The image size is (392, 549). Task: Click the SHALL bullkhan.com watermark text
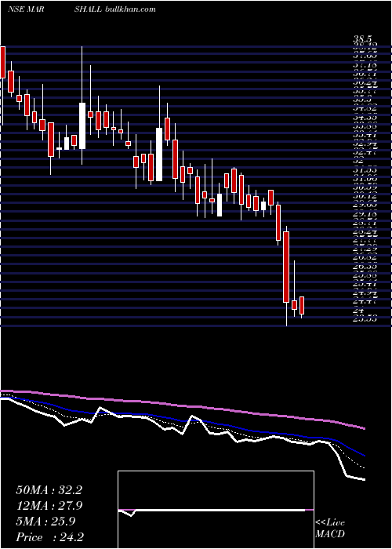coord(114,9)
